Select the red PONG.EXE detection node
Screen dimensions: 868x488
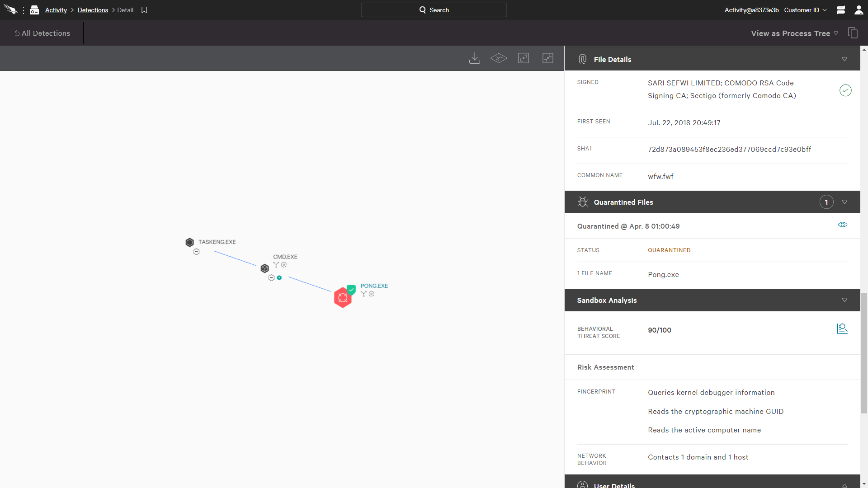point(343,298)
